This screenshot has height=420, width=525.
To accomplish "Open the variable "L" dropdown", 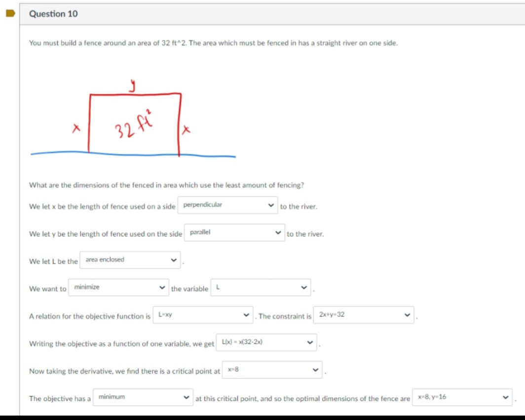I will click(x=260, y=287).
